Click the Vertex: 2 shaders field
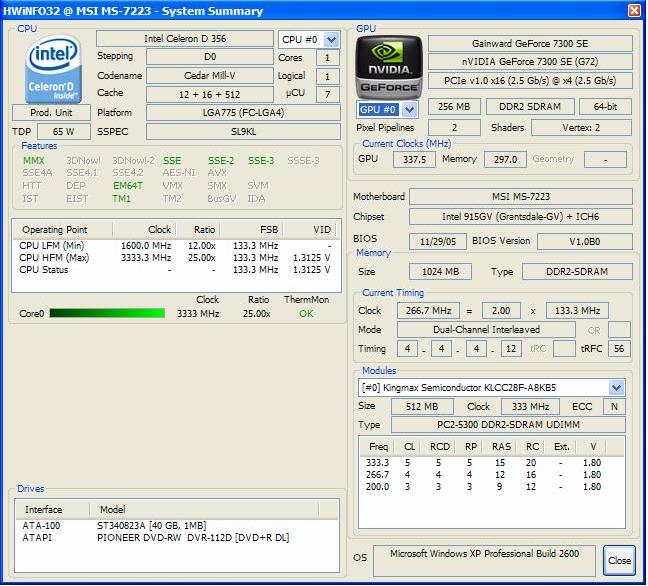The height and width of the screenshot is (586, 648). tap(581, 128)
